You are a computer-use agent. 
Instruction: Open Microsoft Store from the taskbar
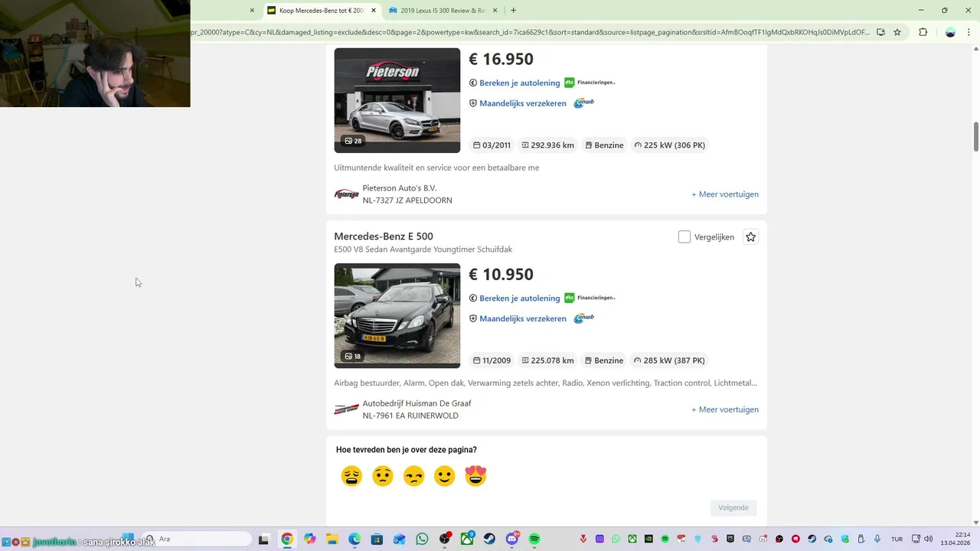[x=377, y=540]
